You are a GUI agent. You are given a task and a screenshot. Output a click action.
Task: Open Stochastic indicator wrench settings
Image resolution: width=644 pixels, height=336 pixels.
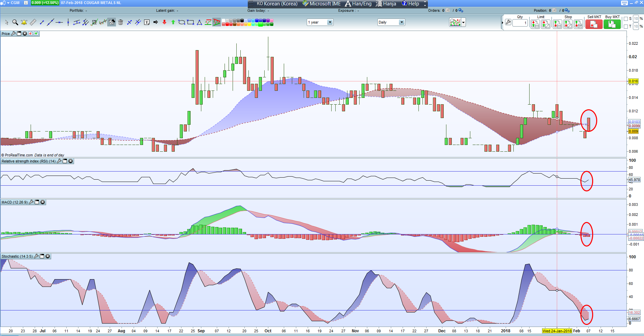(x=36, y=256)
